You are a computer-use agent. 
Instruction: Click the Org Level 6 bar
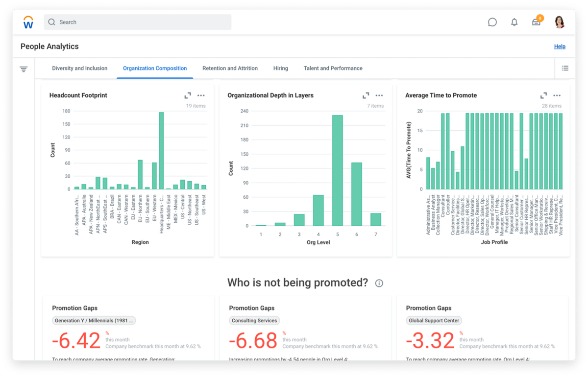point(356,194)
